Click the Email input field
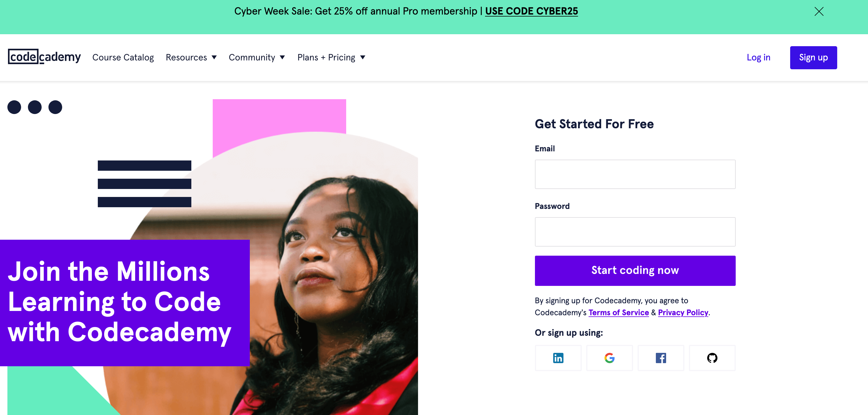This screenshot has height=415, width=868. point(635,174)
